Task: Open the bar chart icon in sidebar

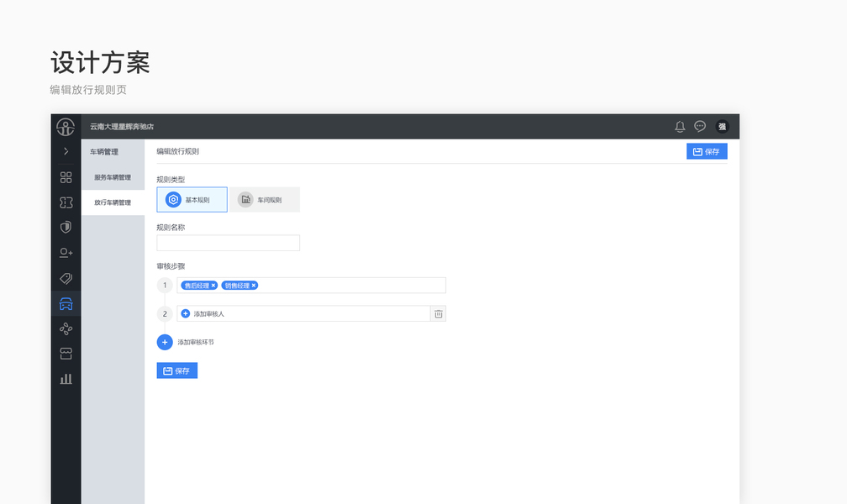Action: point(66,379)
